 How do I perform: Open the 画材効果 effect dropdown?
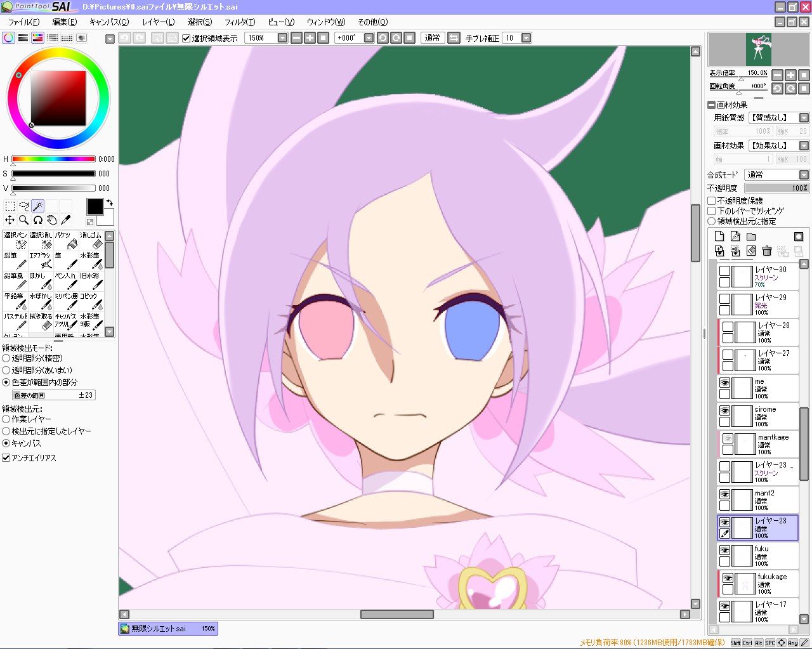[804, 146]
